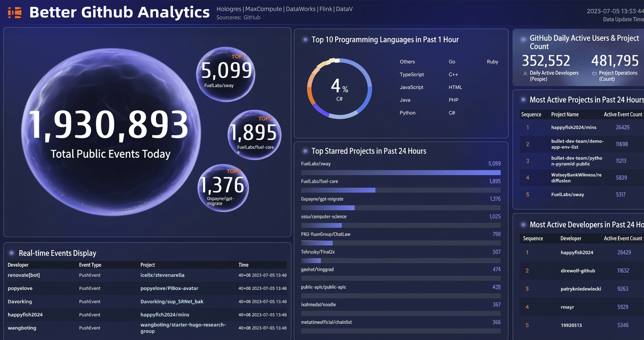Image resolution: width=644 pixels, height=340 pixels.
Task: Click the bullet beside Most Active Projects
Action: pyautogui.click(x=524, y=100)
